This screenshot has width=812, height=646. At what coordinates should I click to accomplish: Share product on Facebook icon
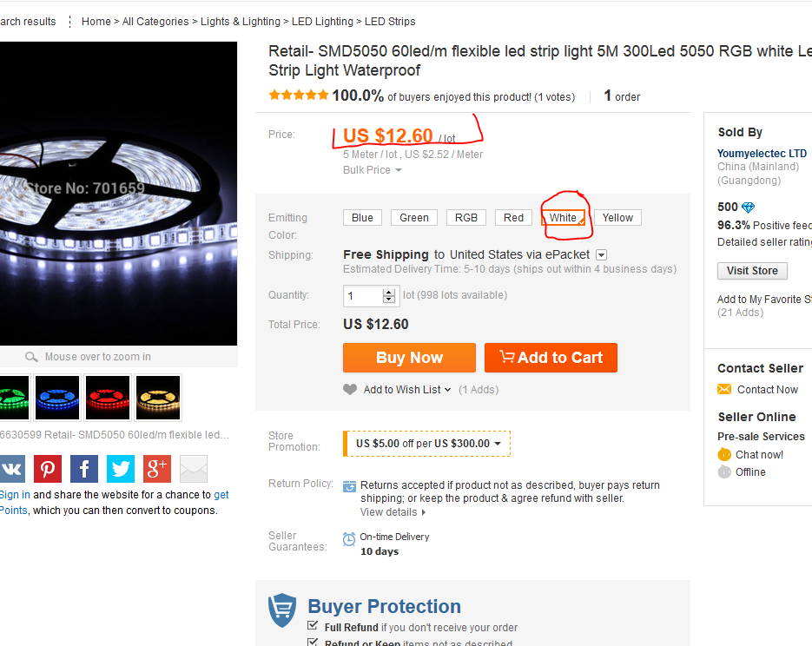(x=84, y=469)
